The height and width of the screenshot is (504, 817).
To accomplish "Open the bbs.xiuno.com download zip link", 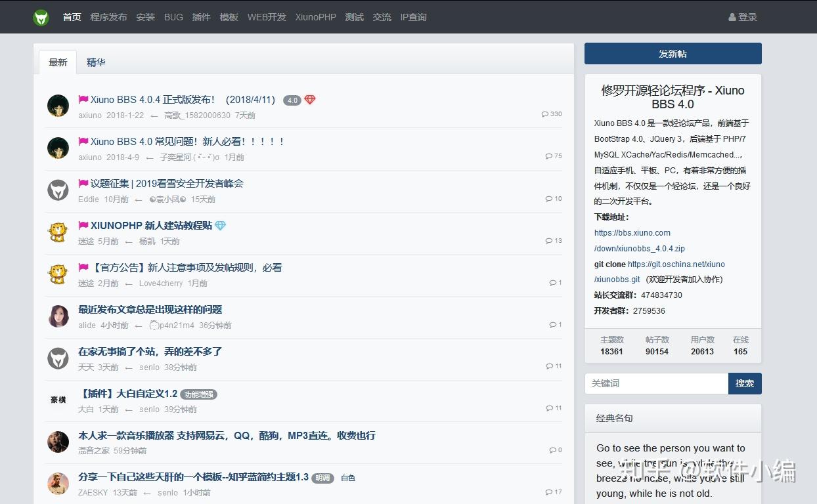I will 640,241.
